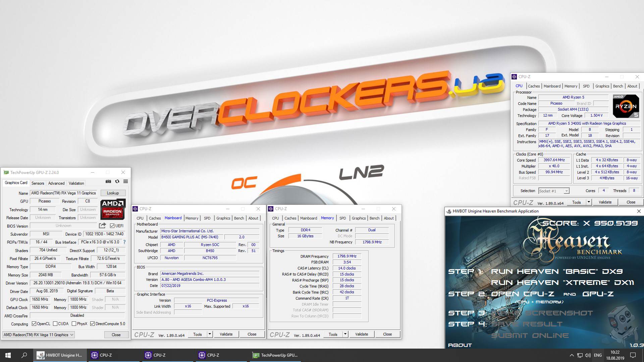Click the GPU-Z refresh icon

(117, 181)
